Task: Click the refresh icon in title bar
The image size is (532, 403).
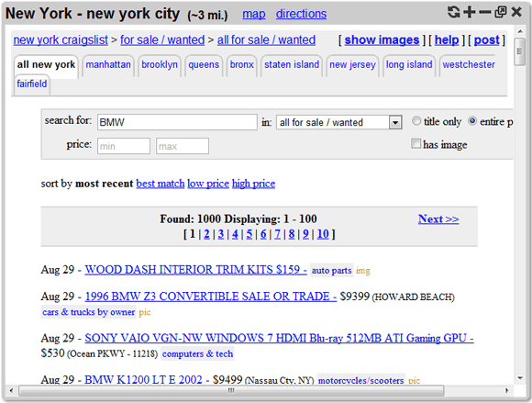Action: (x=453, y=12)
